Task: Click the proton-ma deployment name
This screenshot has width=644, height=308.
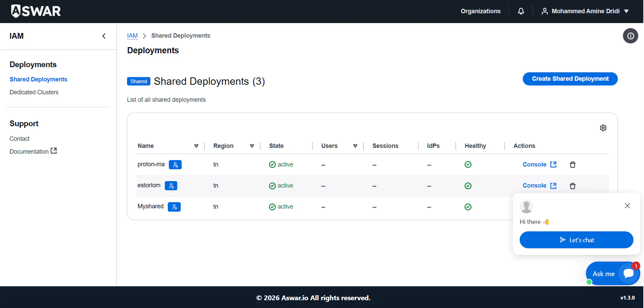Action: (151, 164)
